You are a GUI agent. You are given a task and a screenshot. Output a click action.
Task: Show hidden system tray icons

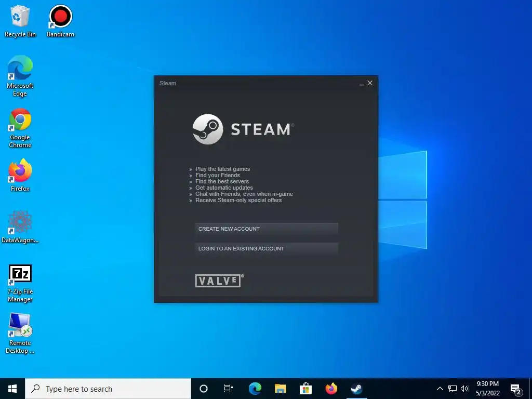click(x=440, y=389)
